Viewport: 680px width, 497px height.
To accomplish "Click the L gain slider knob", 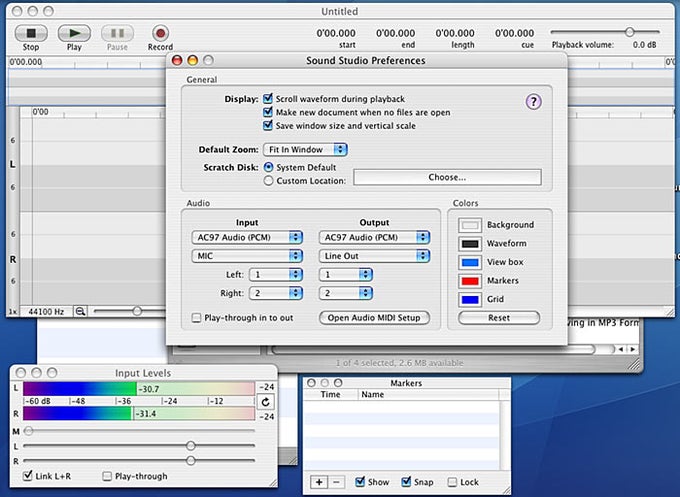I will (190, 445).
